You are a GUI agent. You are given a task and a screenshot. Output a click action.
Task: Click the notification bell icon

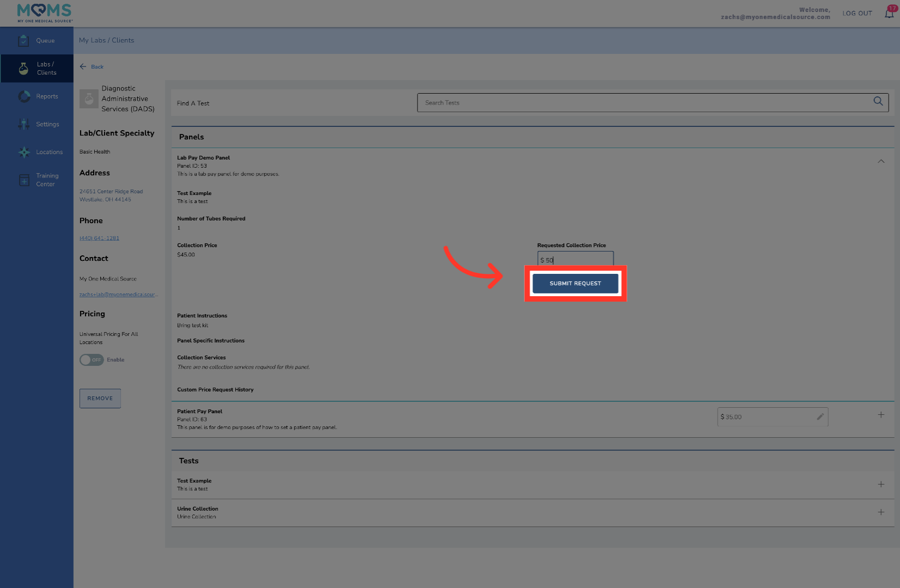pos(889,14)
